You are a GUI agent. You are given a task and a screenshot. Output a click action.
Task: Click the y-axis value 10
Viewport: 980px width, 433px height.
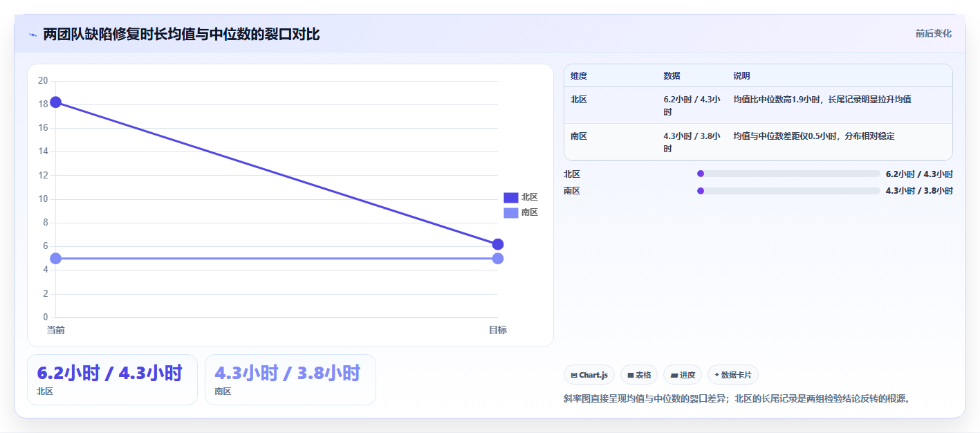coord(43,199)
